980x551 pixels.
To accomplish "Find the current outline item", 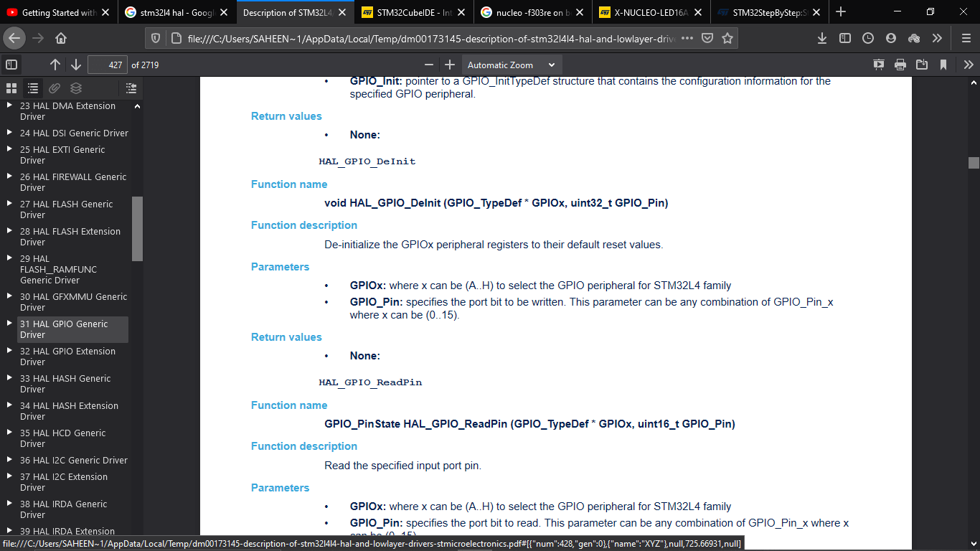I will 131,88.
